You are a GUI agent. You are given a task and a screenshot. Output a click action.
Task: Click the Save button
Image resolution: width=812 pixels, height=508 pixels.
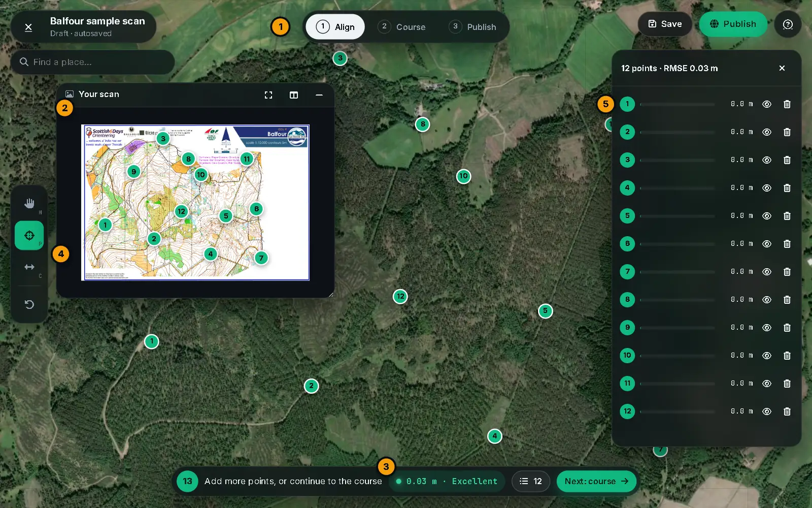pyautogui.click(x=665, y=24)
